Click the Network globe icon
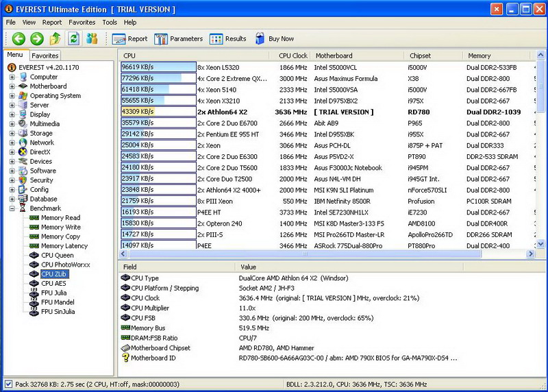 click(23, 143)
